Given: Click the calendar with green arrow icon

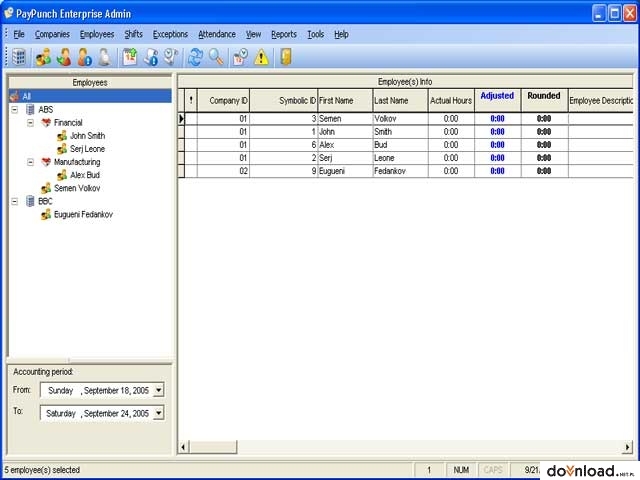Looking at the screenshot, I should click(x=130, y=57).
